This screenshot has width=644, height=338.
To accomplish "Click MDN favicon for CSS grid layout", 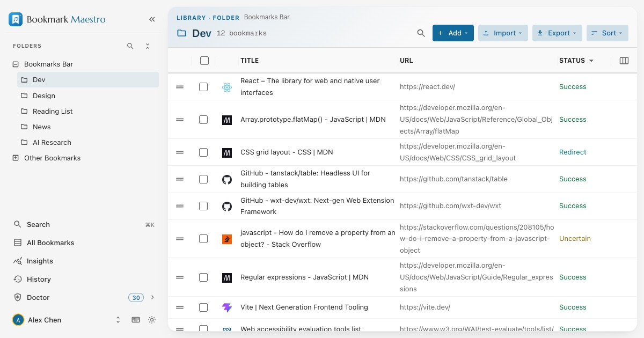I will point(227,152).
